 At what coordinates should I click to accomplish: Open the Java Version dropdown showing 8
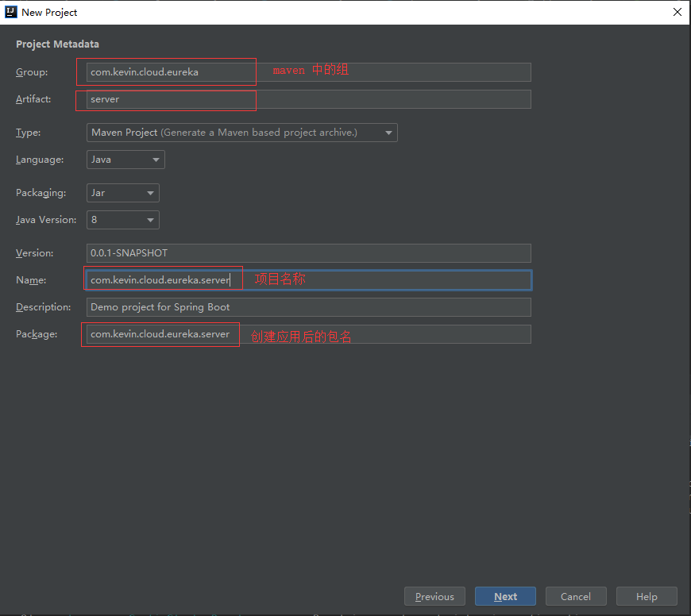[123, 220]
